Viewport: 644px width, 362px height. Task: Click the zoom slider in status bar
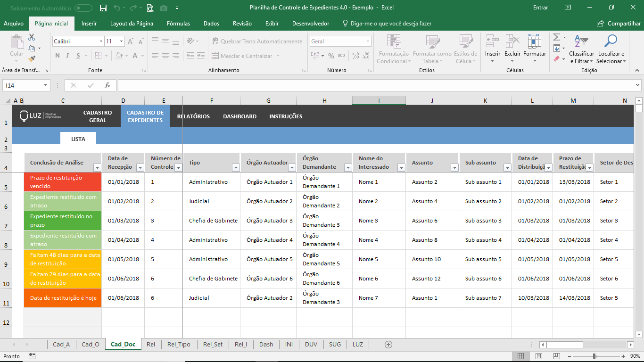[x=594, y=356]
